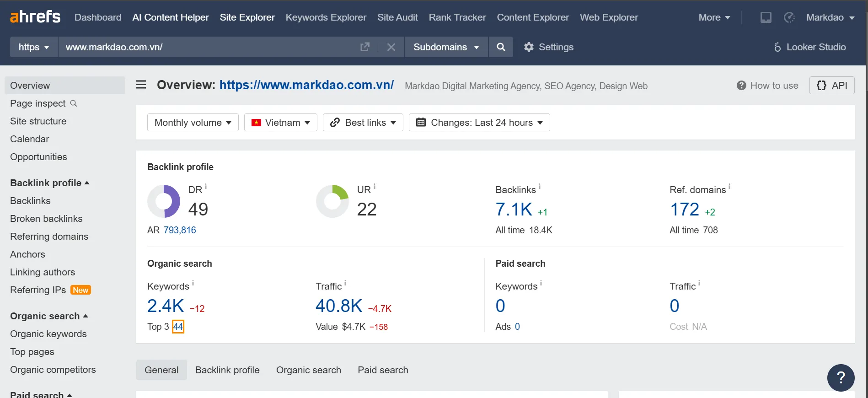Screen dimensions: 868x398
Task: Open Rank Tracker
Action: (457, 17)
